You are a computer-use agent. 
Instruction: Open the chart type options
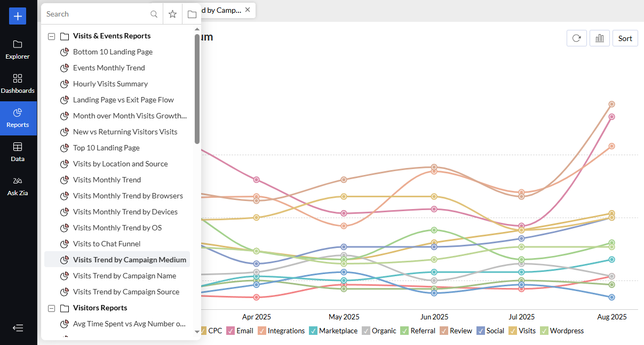click(x=600, y=38)
